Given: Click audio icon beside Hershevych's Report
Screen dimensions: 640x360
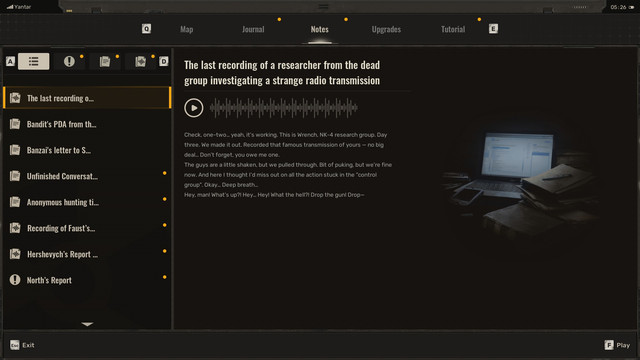Looking at the screenshot, I should (x=15, y=254).
